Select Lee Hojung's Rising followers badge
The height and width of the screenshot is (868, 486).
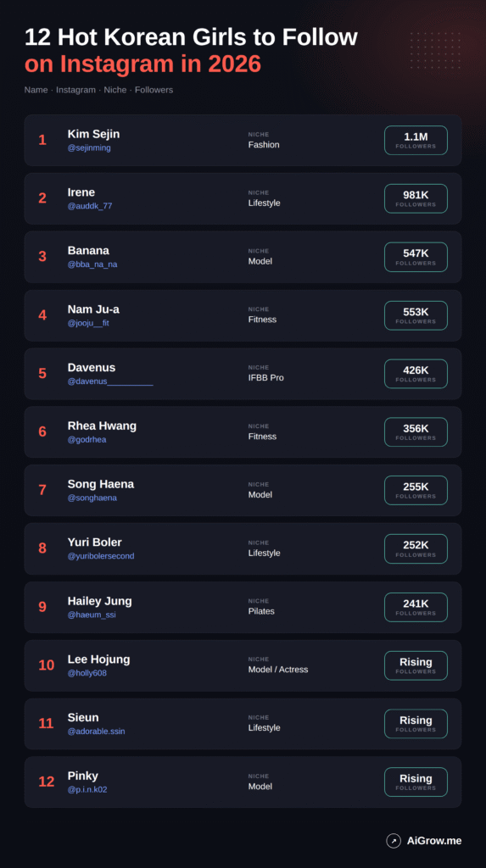pyautogui.click(x=416, y=665)
